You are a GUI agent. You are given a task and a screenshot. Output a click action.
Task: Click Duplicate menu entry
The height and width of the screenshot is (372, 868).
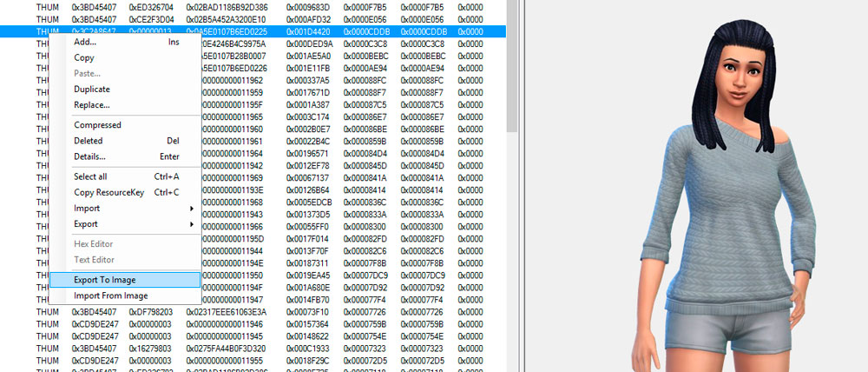coord(92,89)
